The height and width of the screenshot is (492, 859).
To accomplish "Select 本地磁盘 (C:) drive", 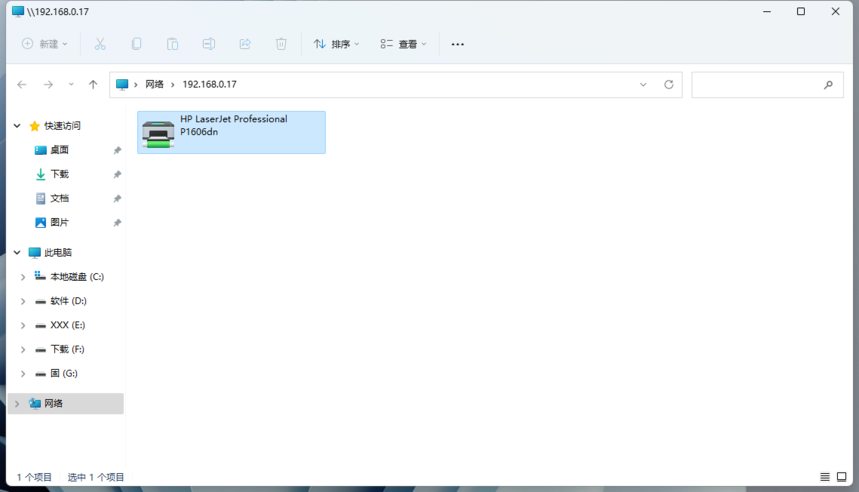I will [77, 277].
